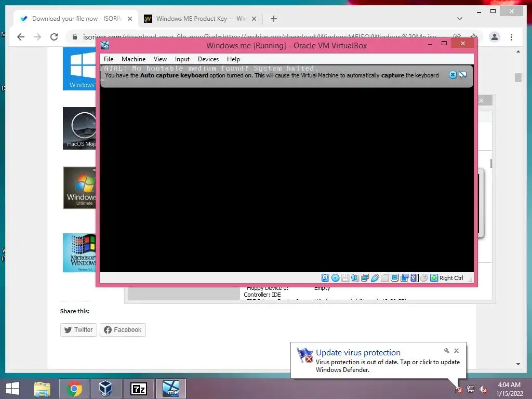Click the keyboard capture green arrow icon
The image size is (532, 399).
tap(434, 278)
